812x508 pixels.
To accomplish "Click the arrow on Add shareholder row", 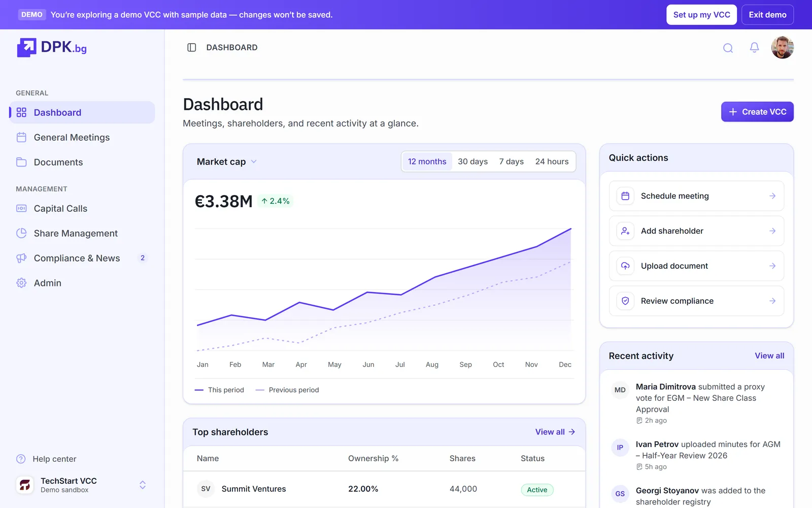I will click(772, 231).
